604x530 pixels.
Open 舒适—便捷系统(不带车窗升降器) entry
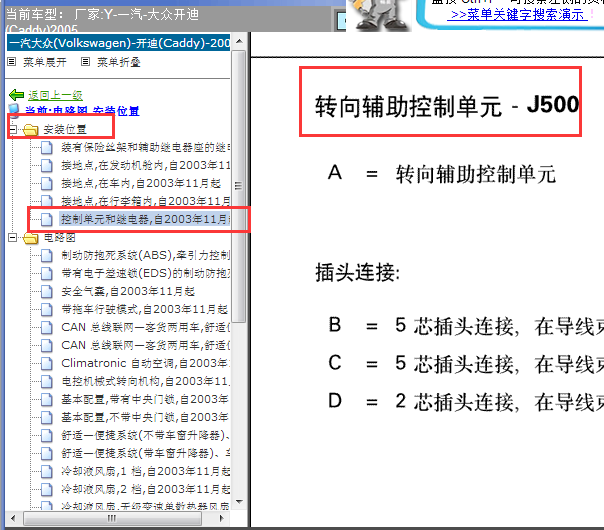tap(145, 435)
